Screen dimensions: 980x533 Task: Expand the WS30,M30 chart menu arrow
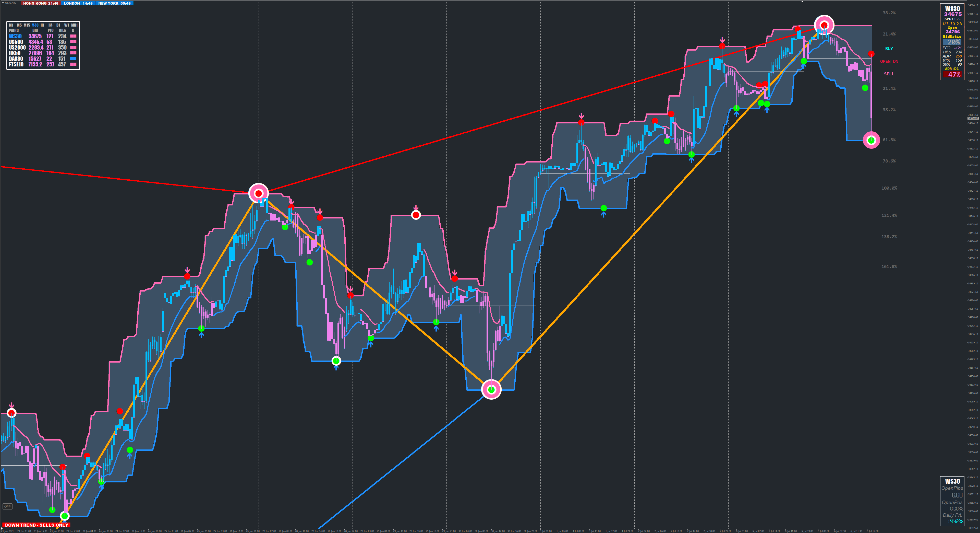tap(3, 3)
